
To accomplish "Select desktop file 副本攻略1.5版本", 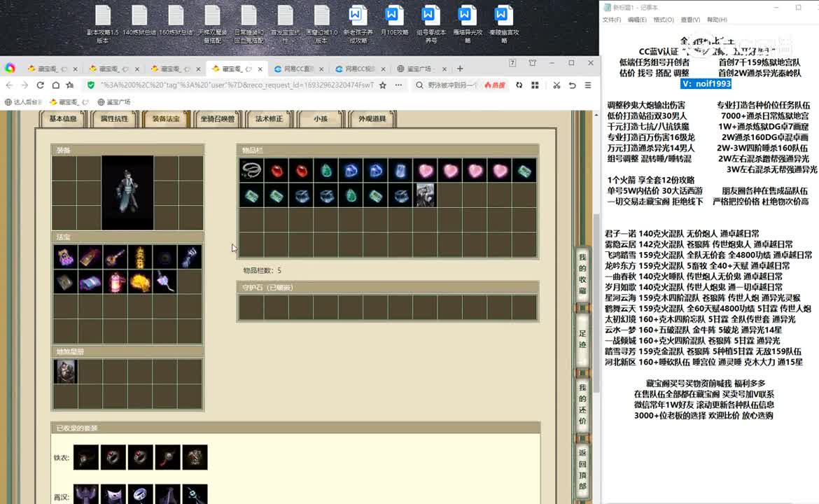I will [102, 24].
